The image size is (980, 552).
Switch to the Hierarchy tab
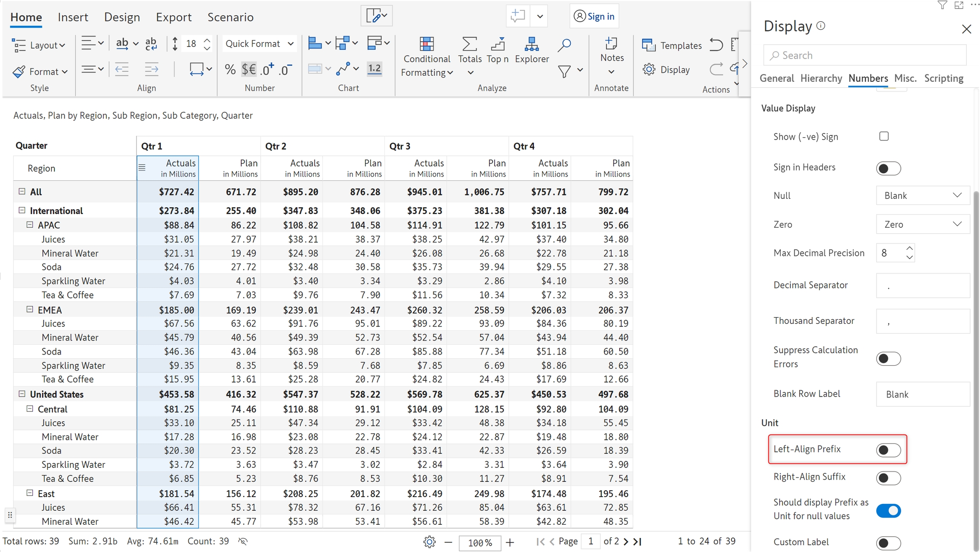click(820, 78)
